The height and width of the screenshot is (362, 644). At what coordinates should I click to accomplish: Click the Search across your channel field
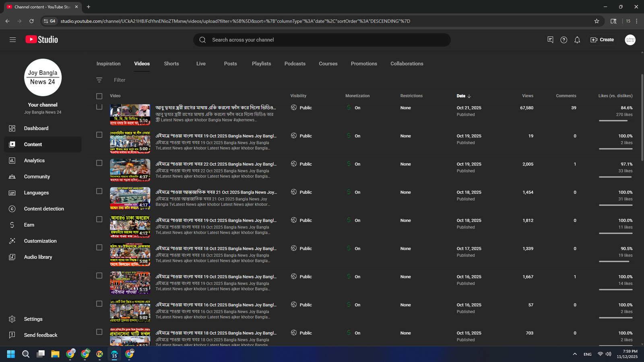pyautogui.click(x=322, y=40)
